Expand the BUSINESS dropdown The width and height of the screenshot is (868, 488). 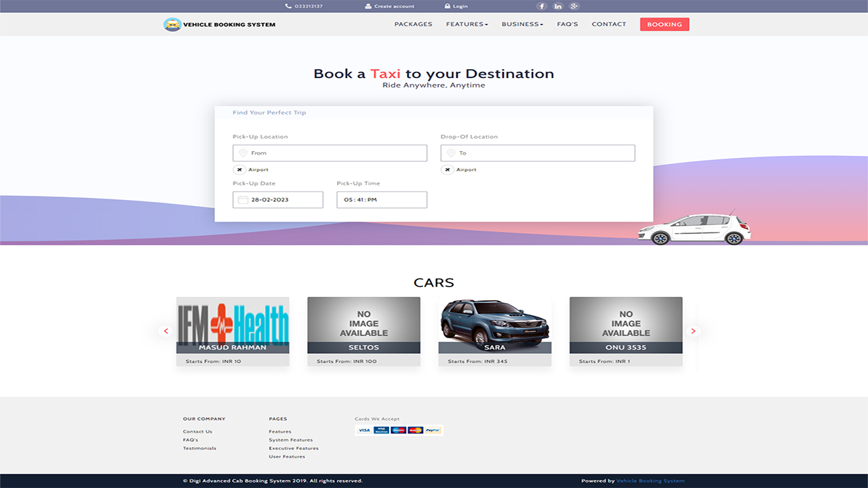pyautogui.click(x=521, y=24)
